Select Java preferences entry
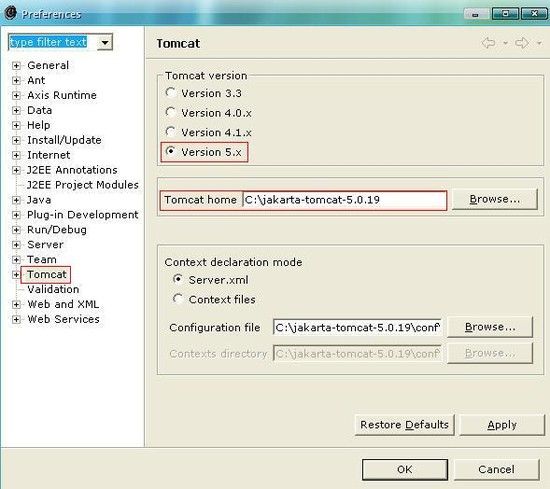Viewport: 550px width, 489px height. (39, 200)
